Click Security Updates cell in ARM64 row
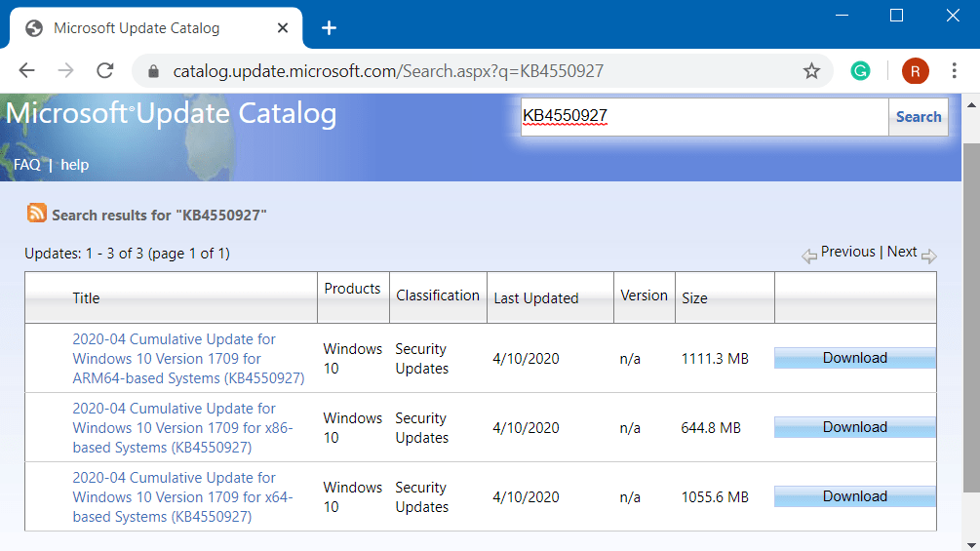This screenshot has width=980, height=551. pyautogui.click(x=422, y=359)
